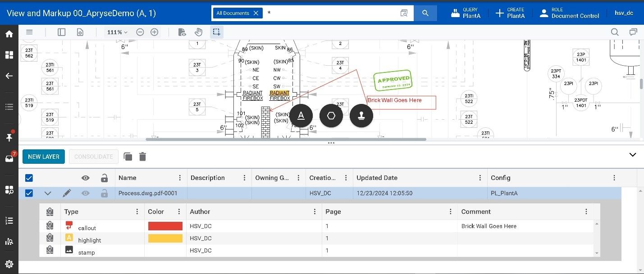Open the comments panel icon

click(633, 32)
